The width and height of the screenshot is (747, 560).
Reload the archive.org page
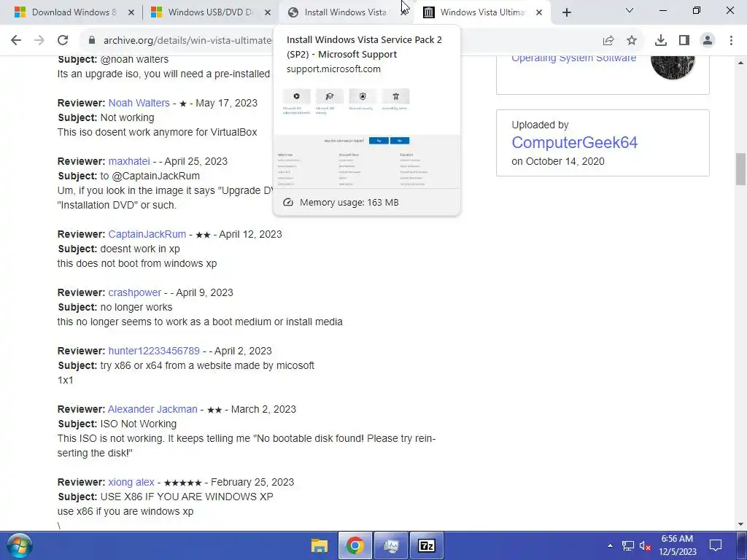coord(63,41)
